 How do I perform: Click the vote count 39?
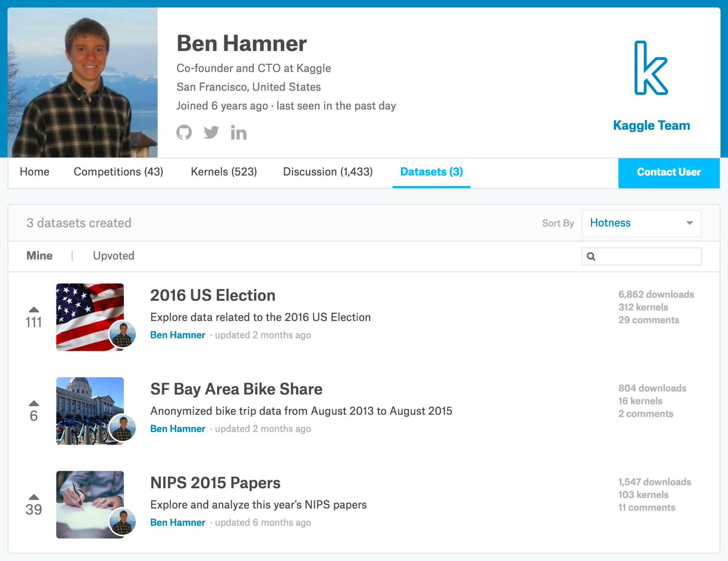pyautogui.click(x=34, y=510)
